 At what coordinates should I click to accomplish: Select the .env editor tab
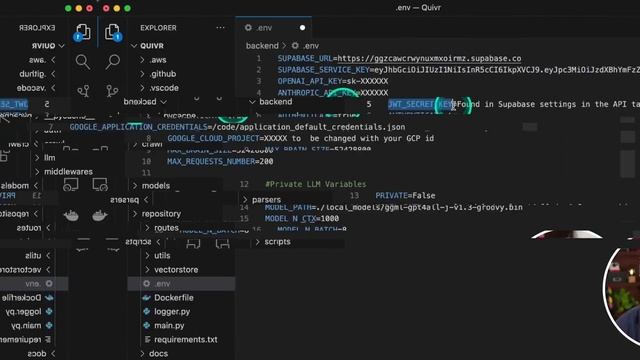pos(273,28)
